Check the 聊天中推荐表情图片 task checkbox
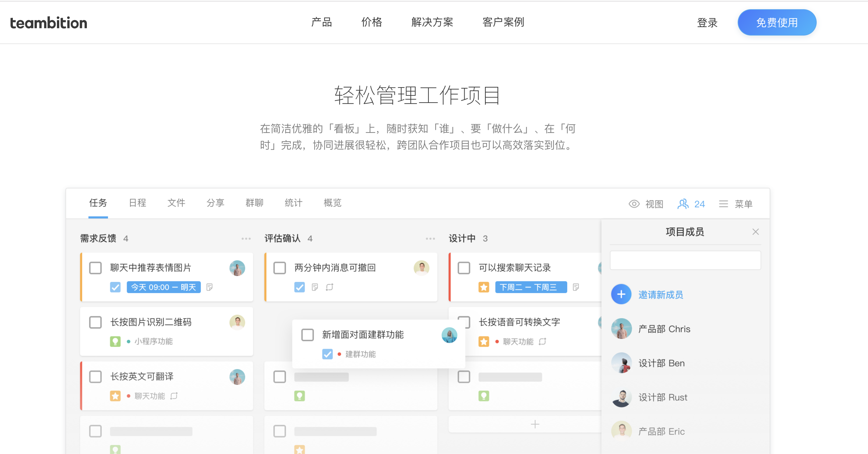The height and width of the screenshot is (454, 868). (x=95, y=268)
